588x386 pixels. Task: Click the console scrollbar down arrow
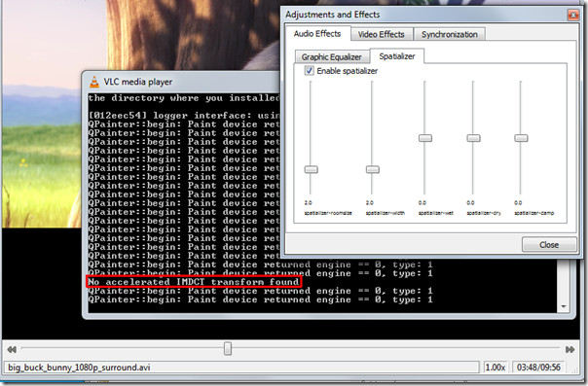tap(564, 306)
